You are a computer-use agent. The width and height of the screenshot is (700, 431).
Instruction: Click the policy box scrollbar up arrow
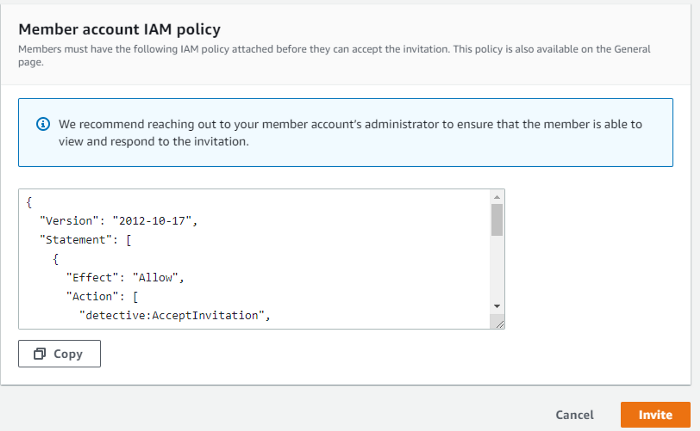point(497,197)
